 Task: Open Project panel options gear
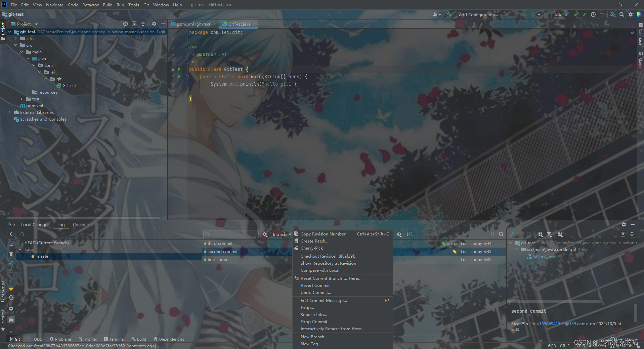tap(154, 24)
